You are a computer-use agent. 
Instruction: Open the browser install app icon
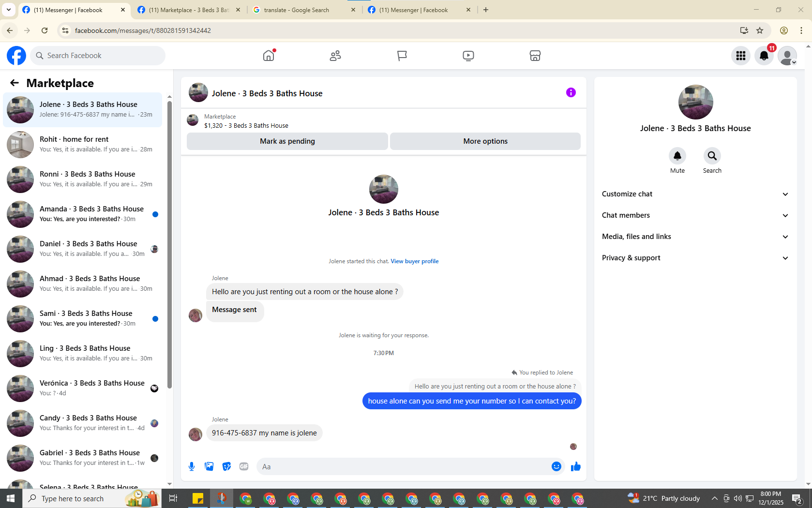(744, 30)
